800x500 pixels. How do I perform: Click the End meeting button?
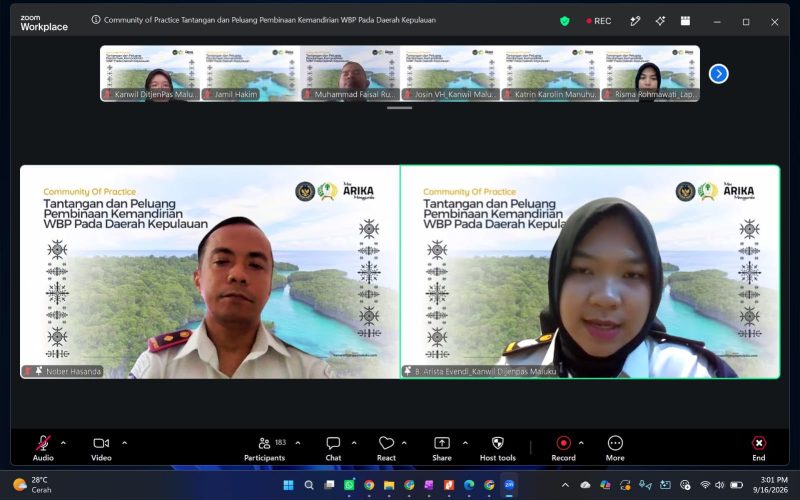point(759,449)
